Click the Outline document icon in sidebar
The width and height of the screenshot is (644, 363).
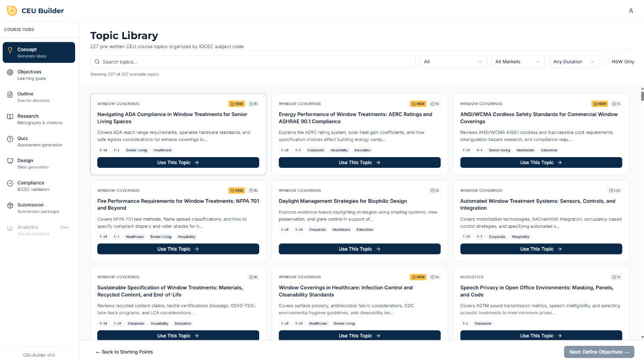point(10,94)
